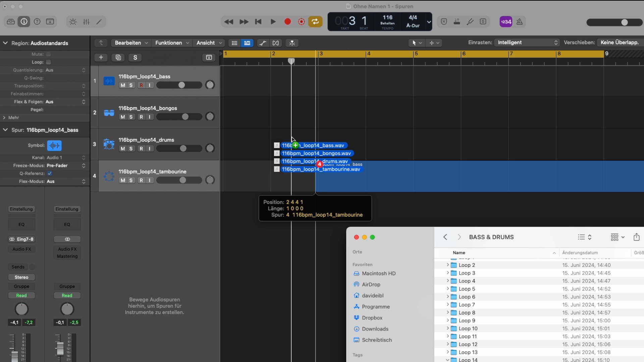
Task: Open the Library panel icon
Action: [x=11, y=21]
